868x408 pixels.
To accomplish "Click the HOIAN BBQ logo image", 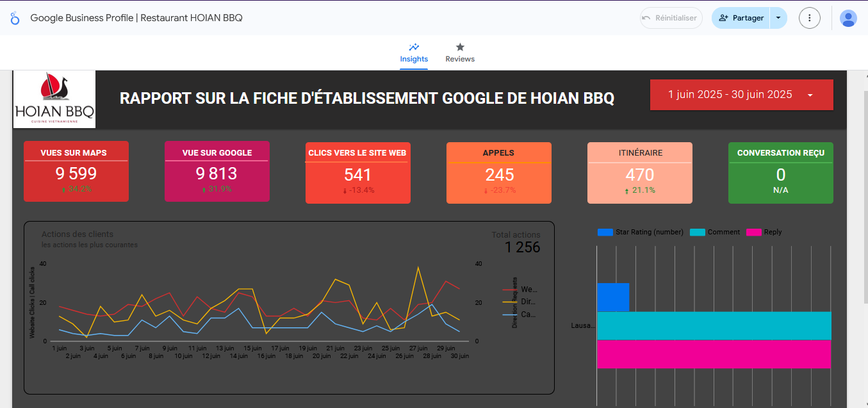I will [54, 99].
